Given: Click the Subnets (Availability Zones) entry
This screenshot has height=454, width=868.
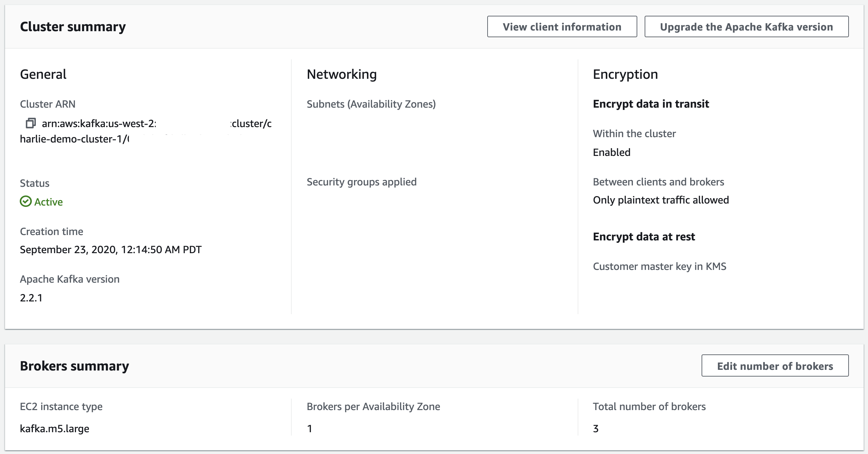Looking at the screenshot, I should 357,136.
